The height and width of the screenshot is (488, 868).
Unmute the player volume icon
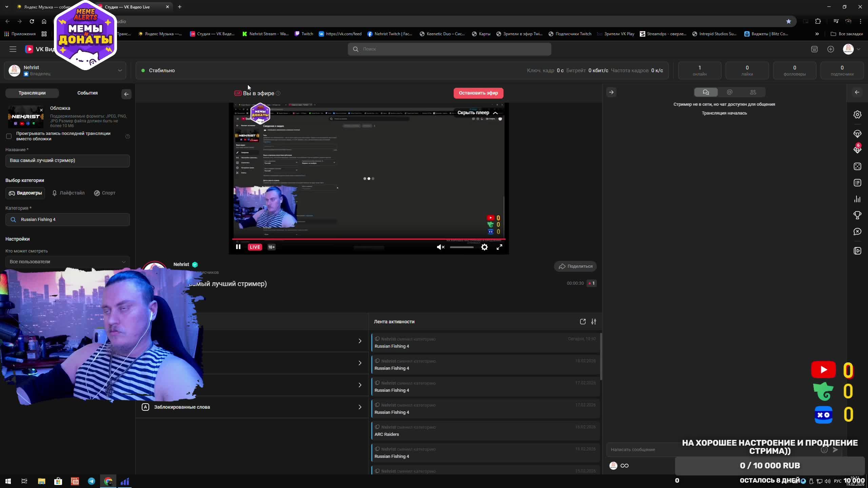(440, 247)
